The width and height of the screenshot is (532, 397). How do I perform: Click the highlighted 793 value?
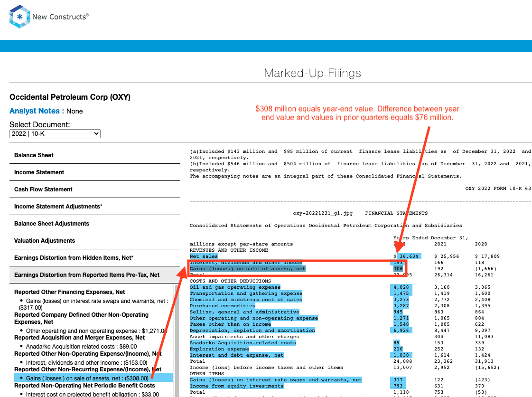(x=398, y=386)
